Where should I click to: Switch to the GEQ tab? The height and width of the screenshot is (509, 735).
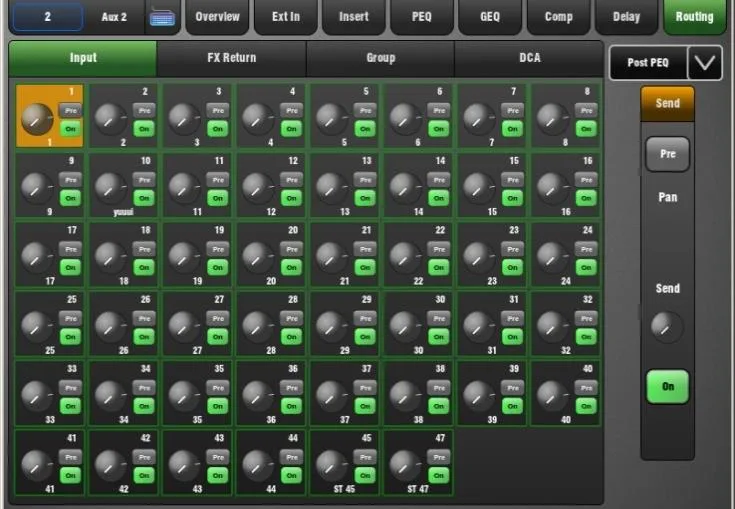490,17
